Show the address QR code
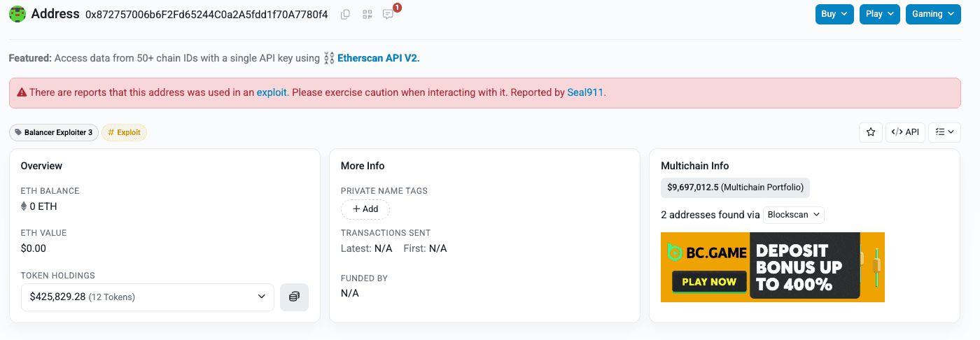980x340 pixels. pyautogui.click(x=367, y=15)
